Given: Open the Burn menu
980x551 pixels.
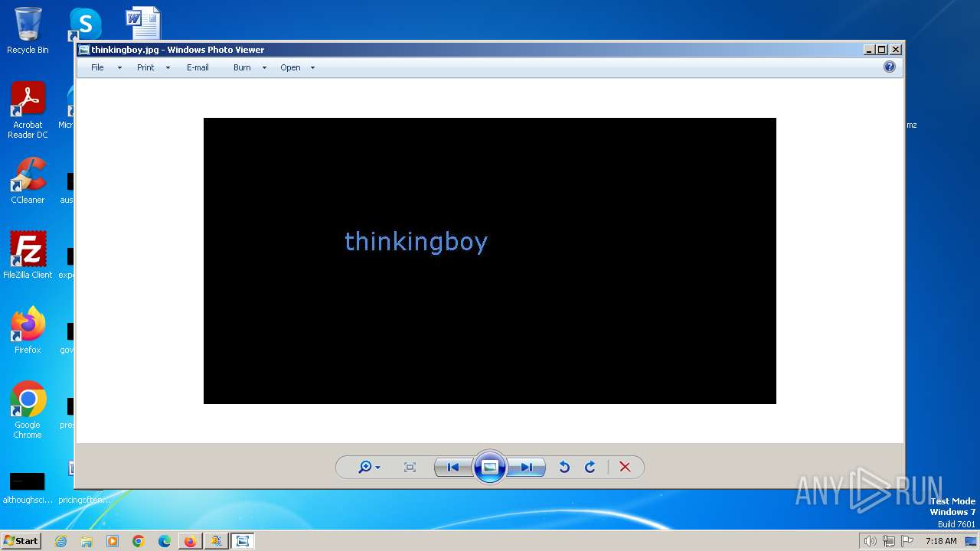Looking at the screenshot, I should pyautogui.click(x=242, y=67).
